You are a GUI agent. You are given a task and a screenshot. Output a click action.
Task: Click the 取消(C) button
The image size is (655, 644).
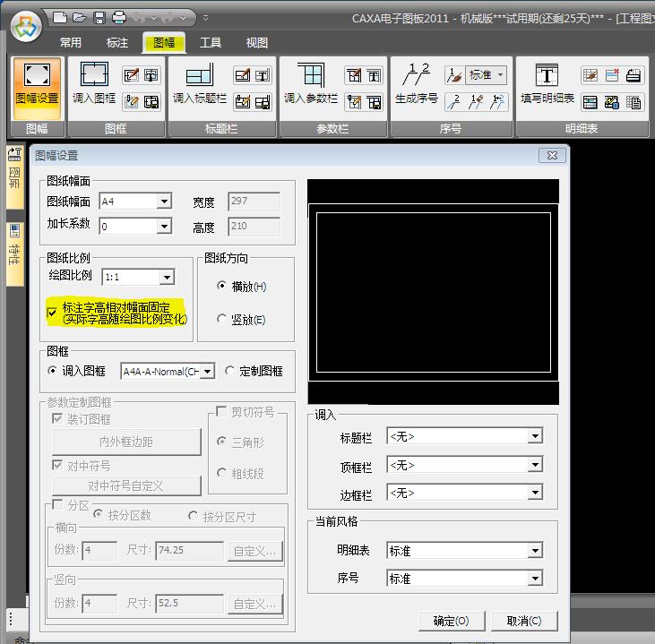[524, 621]
